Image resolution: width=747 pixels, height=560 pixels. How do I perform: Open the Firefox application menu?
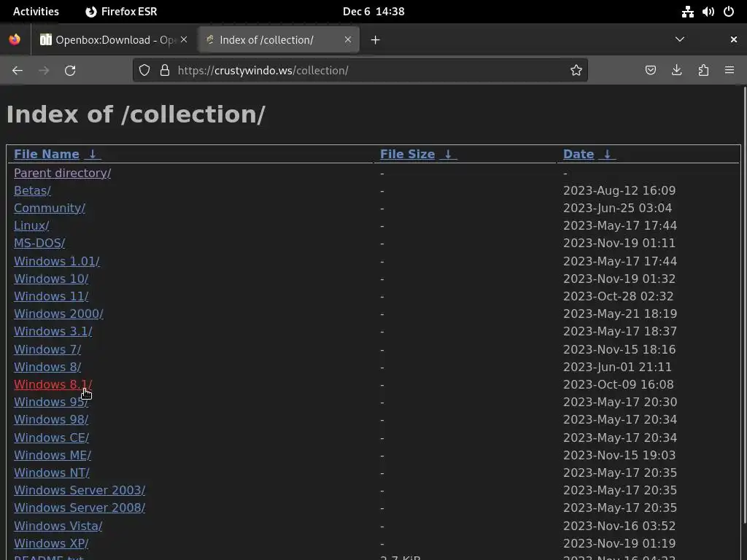tap(729, 71)
